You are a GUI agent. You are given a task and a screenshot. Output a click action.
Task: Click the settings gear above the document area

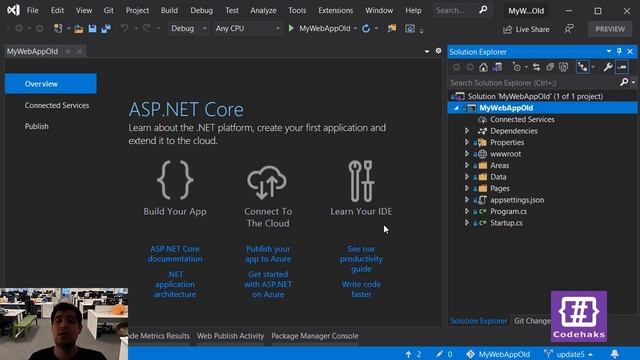tap(438, 51)
